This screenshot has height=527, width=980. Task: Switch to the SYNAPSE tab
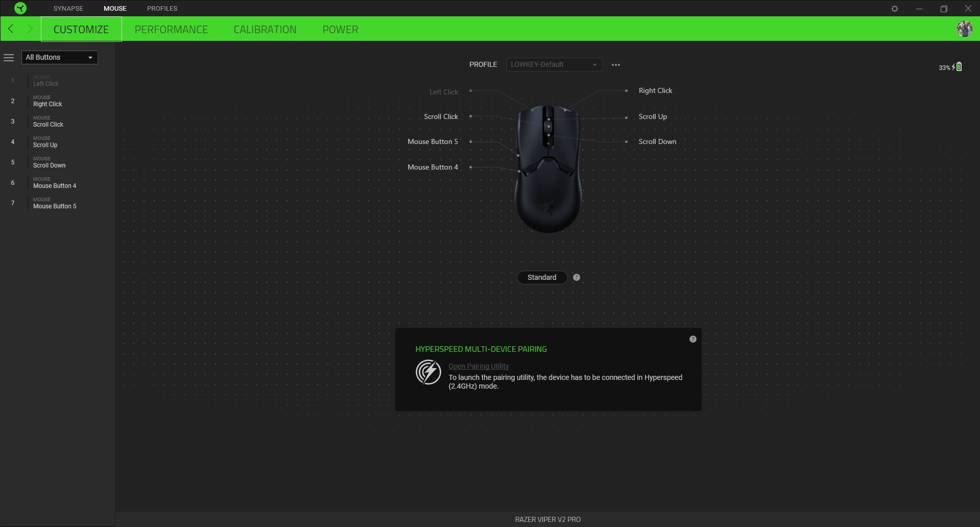(68, 8)
